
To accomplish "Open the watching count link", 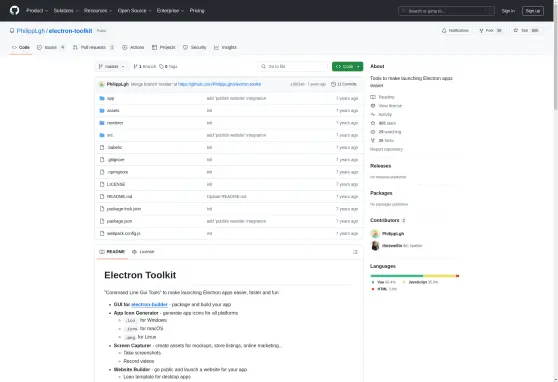I will click(386, 132).
